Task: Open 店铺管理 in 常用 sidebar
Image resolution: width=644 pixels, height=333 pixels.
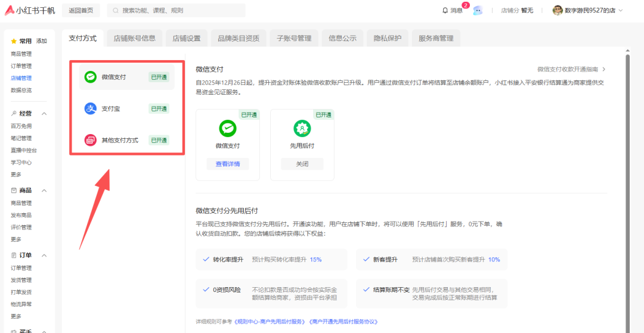Action: pos(21,78)
